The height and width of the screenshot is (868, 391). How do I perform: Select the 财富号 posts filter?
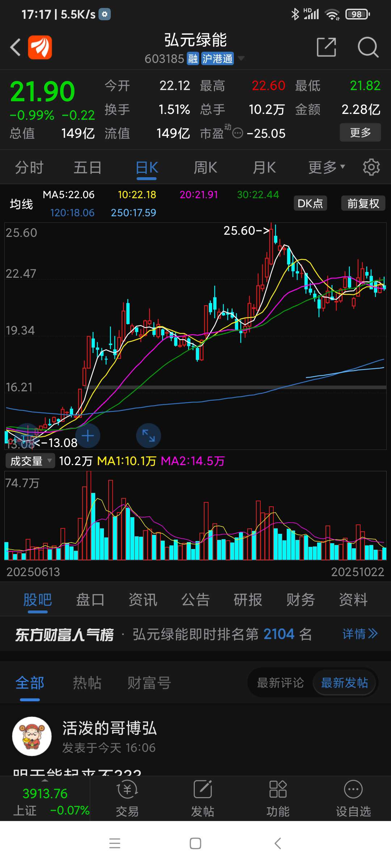point(149,683)
